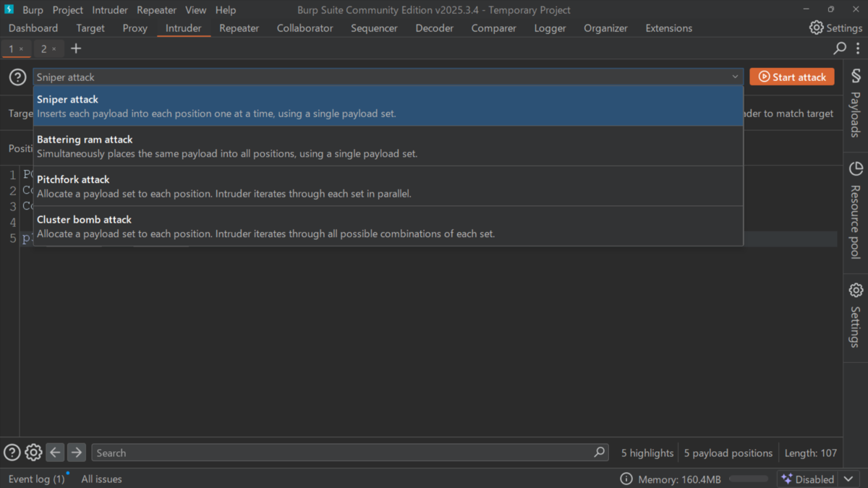Switch to the Logger tab

[x=550, y=28]
